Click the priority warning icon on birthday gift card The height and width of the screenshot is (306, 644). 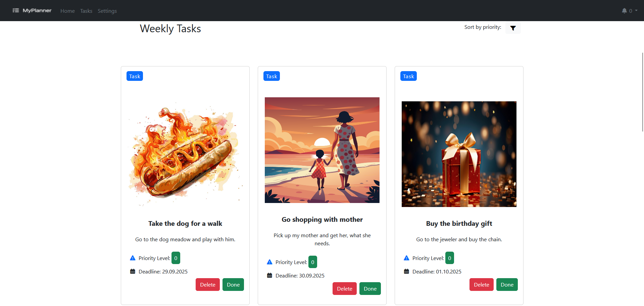click(x=406, y=258)
